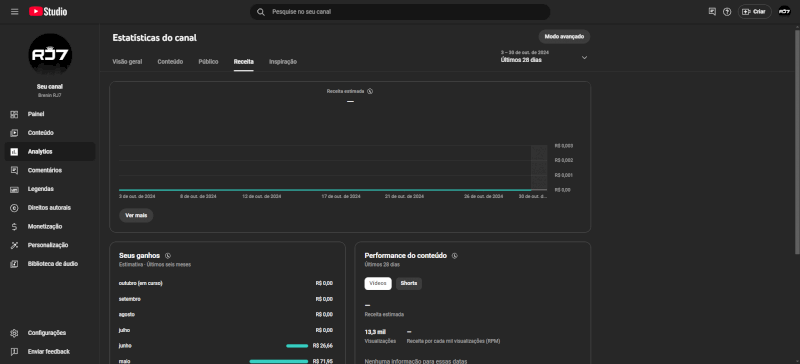Image resolution: width=800 pixels, height=364 pixels.
Task: Click the Conteúdo sidebar icon
Action: pyautogui.click(x=14, y=133)
